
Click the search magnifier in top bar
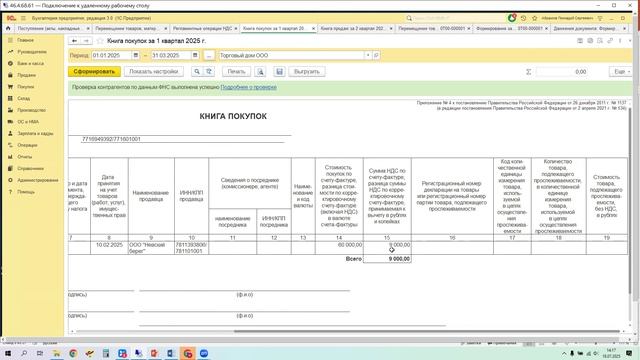409,18
